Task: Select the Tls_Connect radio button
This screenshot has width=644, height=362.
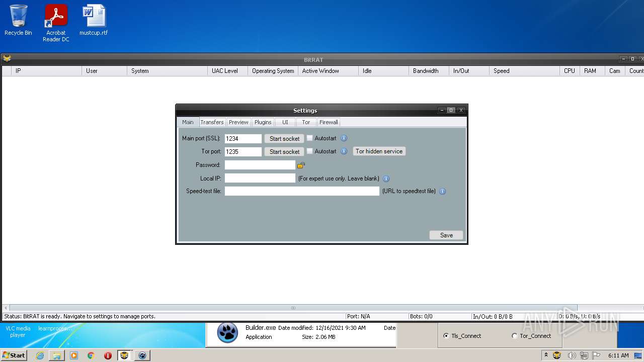Action: tap(446, 336)
